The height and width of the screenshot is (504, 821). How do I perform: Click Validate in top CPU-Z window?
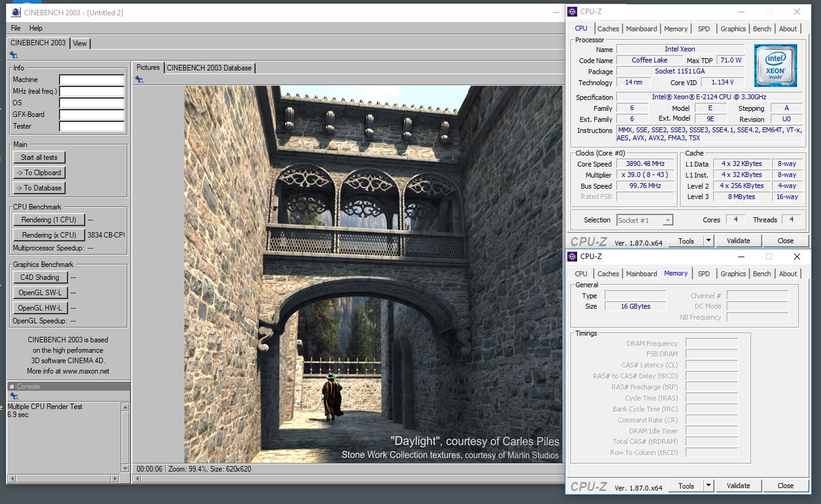coord(738,241)
